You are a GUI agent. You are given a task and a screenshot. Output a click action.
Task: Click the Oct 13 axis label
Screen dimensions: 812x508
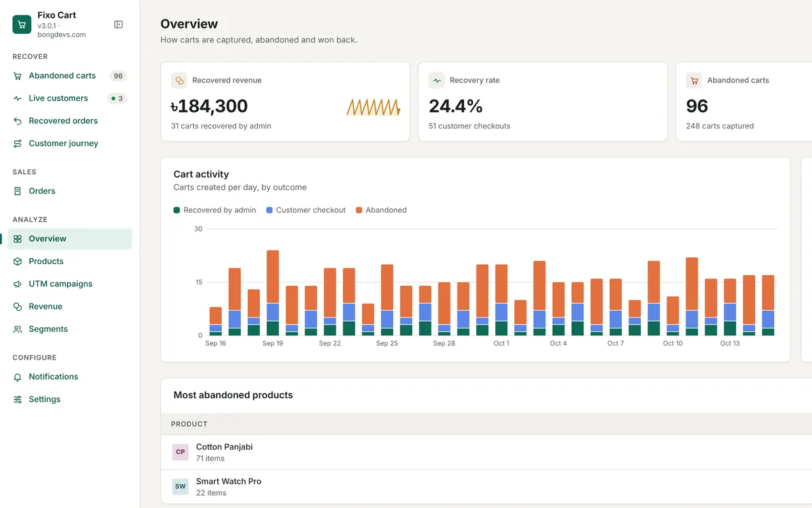(x=730, y=344)
